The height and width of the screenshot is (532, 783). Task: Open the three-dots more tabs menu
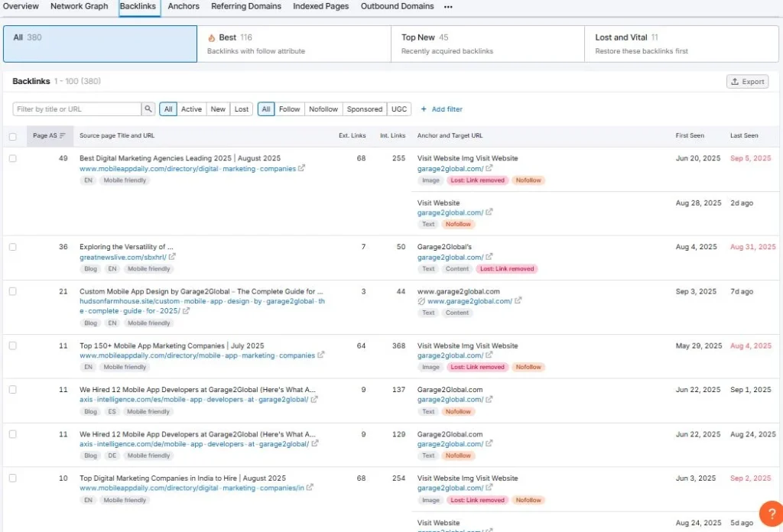(448, 7)
